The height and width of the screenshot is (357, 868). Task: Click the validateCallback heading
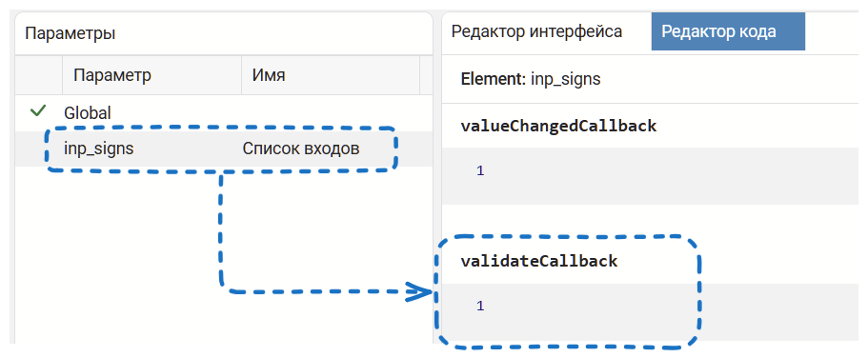point(539,261)
